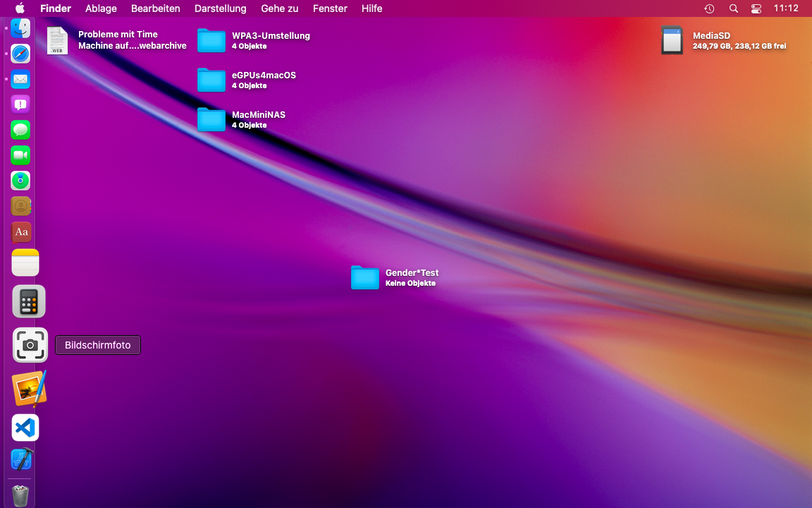This screenshot has height=508, width=812.
Task: Open the Apple menu
Action: pyautogui.click(x=20, y=8)
